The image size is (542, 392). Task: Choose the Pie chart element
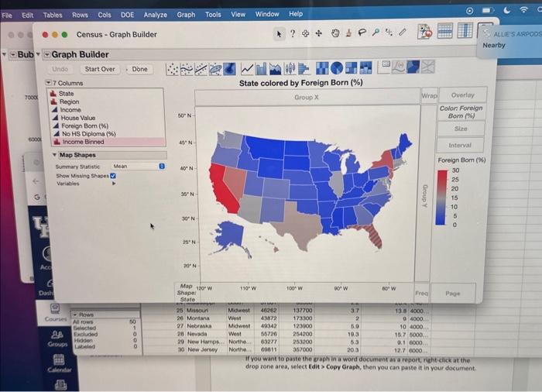(x=337, y=68)
